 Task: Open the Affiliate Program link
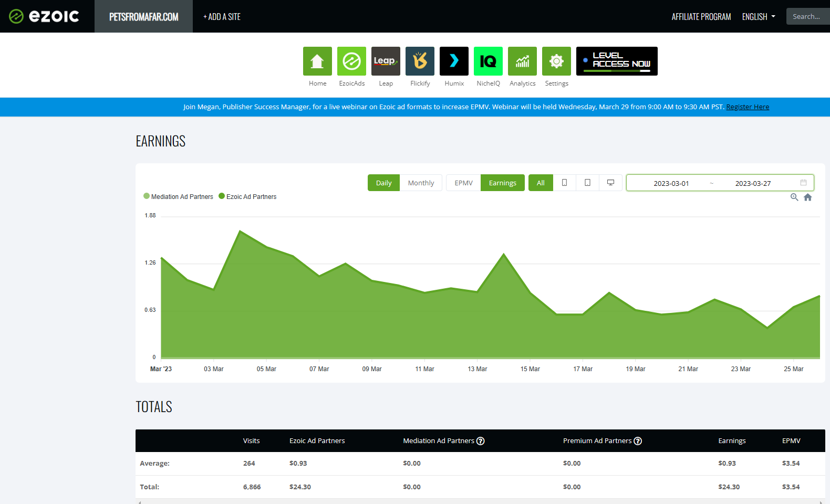coord(701,17)
